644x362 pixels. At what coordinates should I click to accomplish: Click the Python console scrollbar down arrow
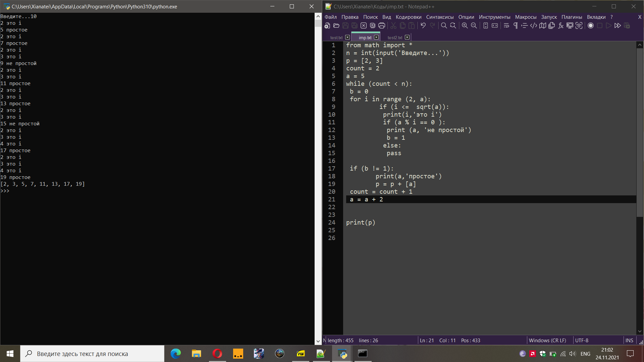pyautogui.click(x=318, y=341)
